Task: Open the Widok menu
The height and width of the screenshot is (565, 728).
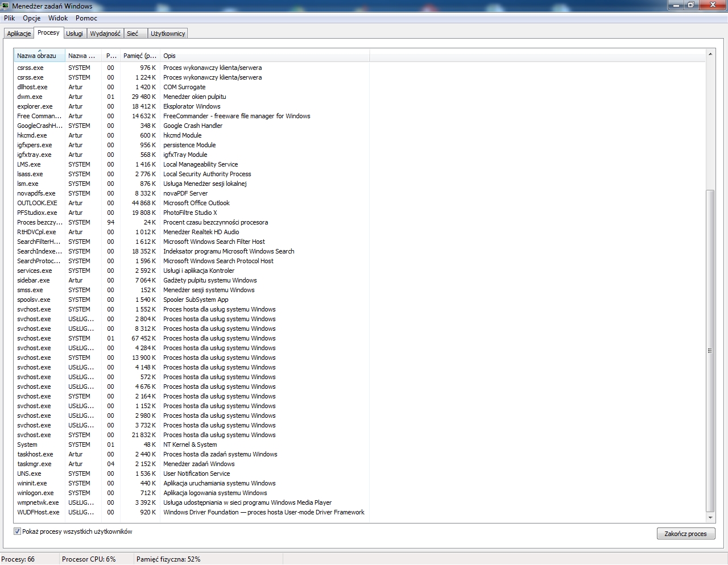Action: (58, 18)
